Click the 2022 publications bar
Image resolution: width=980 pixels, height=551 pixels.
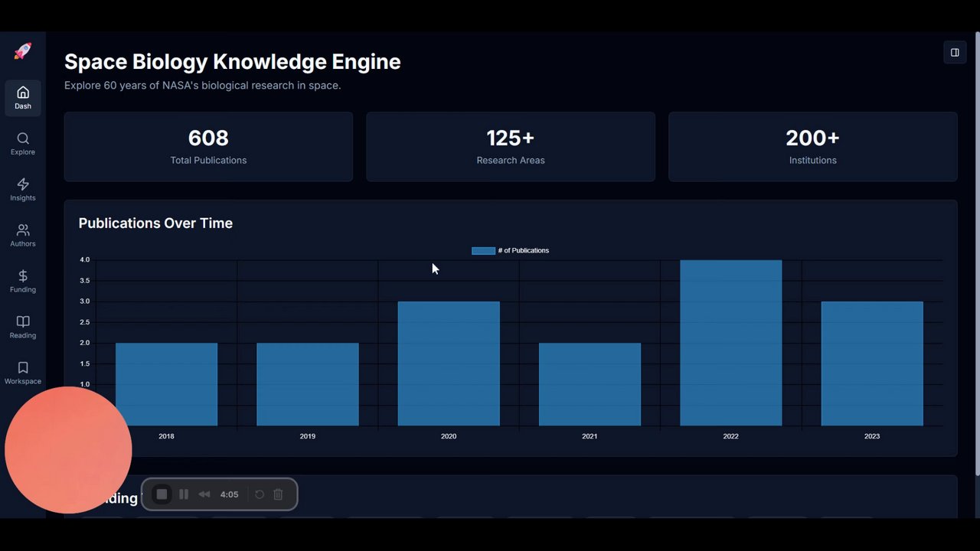click(x=730, y=343)
